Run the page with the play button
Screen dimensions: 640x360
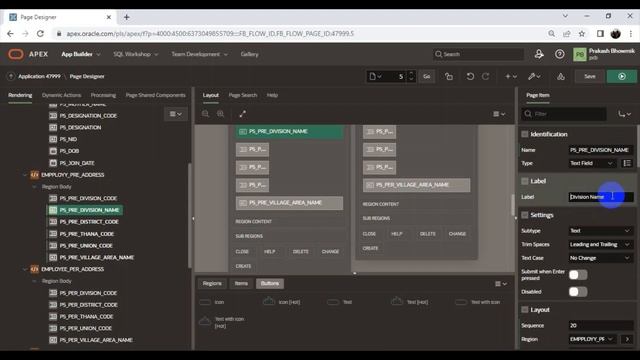click(x=622, y=76)
